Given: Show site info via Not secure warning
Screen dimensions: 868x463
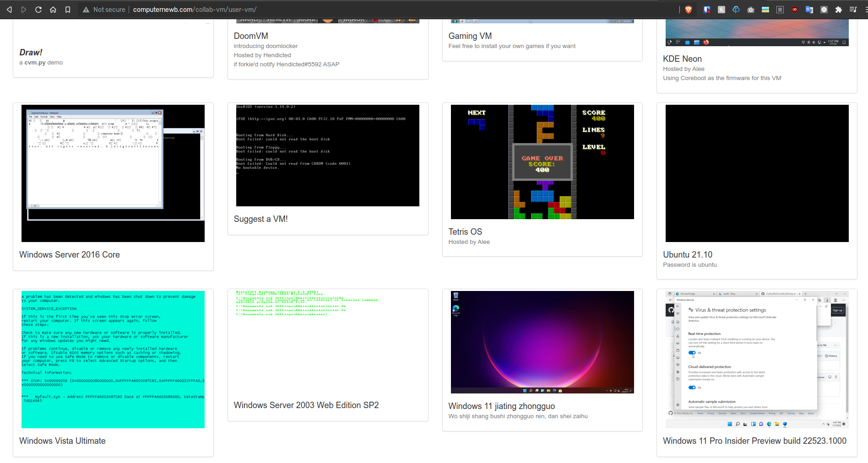Looking at the screenshot, I should tap(104, 10).
